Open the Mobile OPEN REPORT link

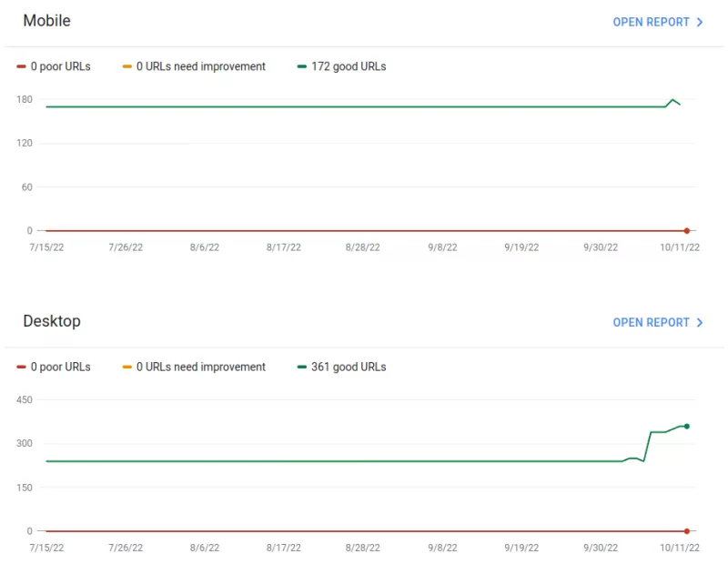[x=650, y=22]
